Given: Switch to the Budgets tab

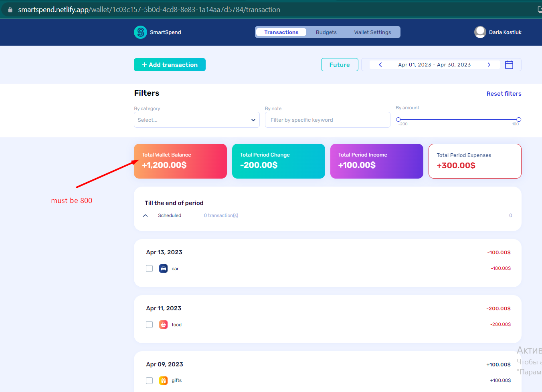Looking at the screenshot, I should (326, 32).
